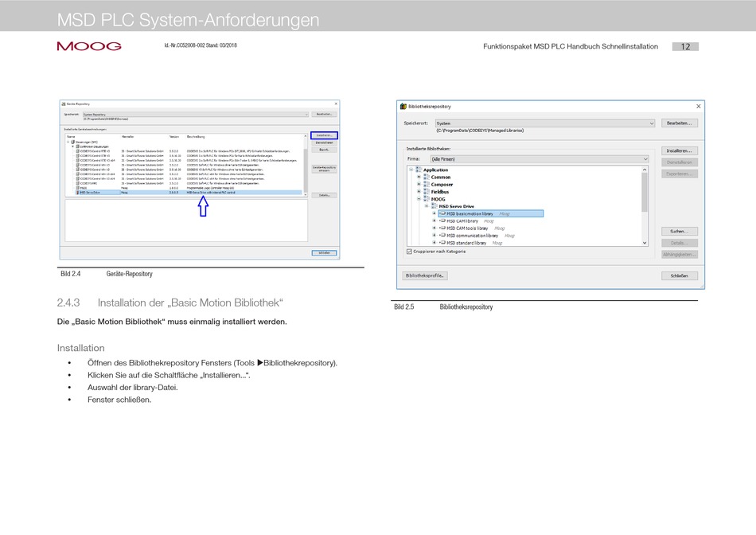The image size is (756, 535).
Task: Toggle the Gruppieren nach Kategorie checkbox
Action: tap(409, 252)
